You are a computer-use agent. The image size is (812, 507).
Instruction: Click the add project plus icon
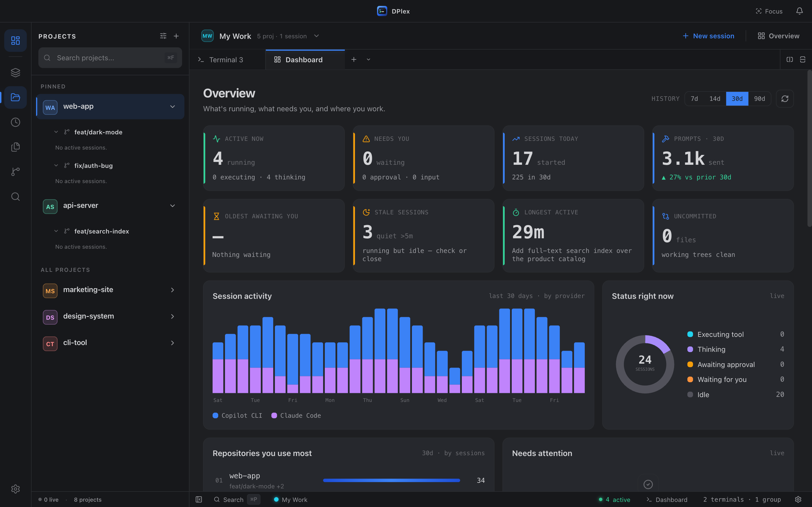click(176, 36)
